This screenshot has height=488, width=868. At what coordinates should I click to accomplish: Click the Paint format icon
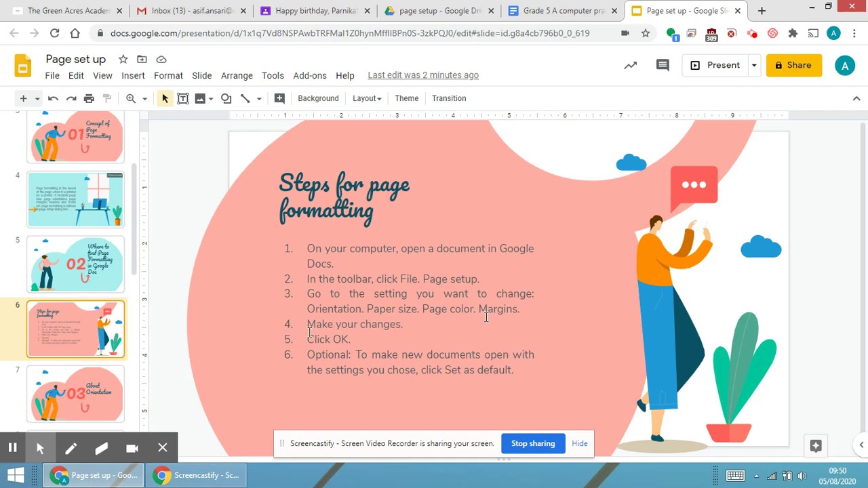click(106, 98)
